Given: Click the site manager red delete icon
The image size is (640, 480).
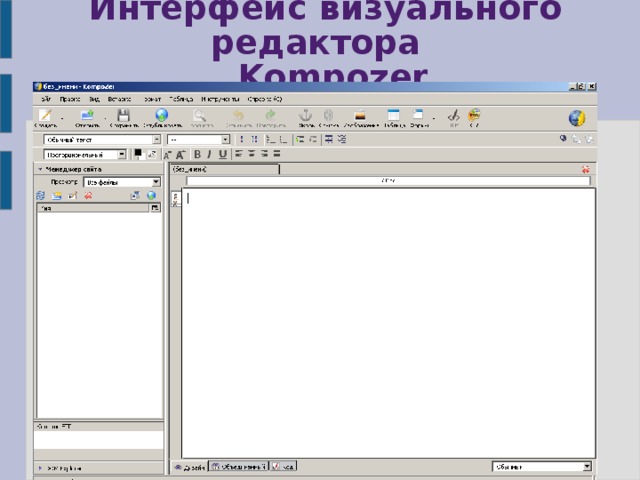Looking at the screenshot, I should tap(88, 196).
